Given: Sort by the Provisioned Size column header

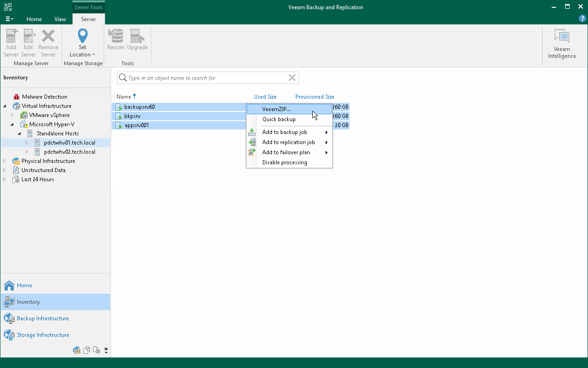Looking at the screenshot, I should click(x=315, y=97).
